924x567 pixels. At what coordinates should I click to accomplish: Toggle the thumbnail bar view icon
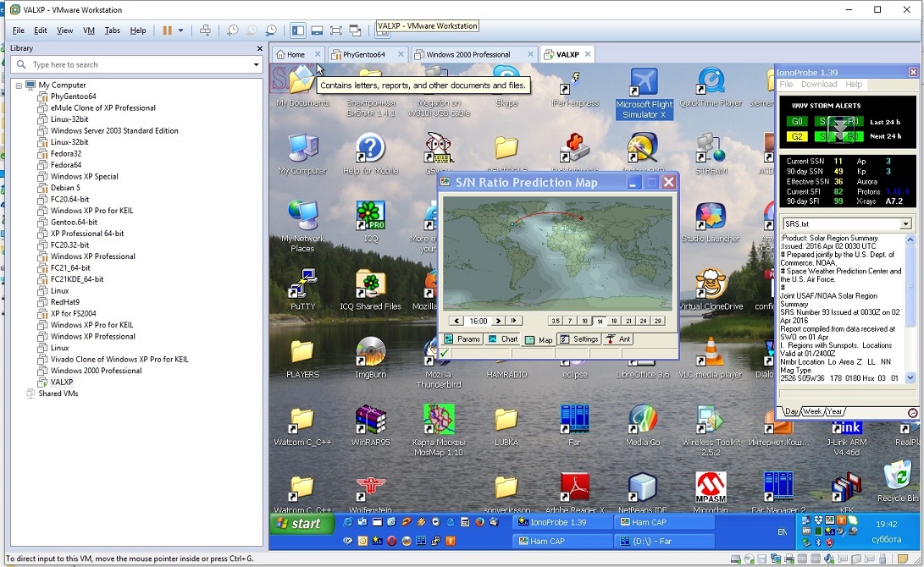click(x=317, y=30)
